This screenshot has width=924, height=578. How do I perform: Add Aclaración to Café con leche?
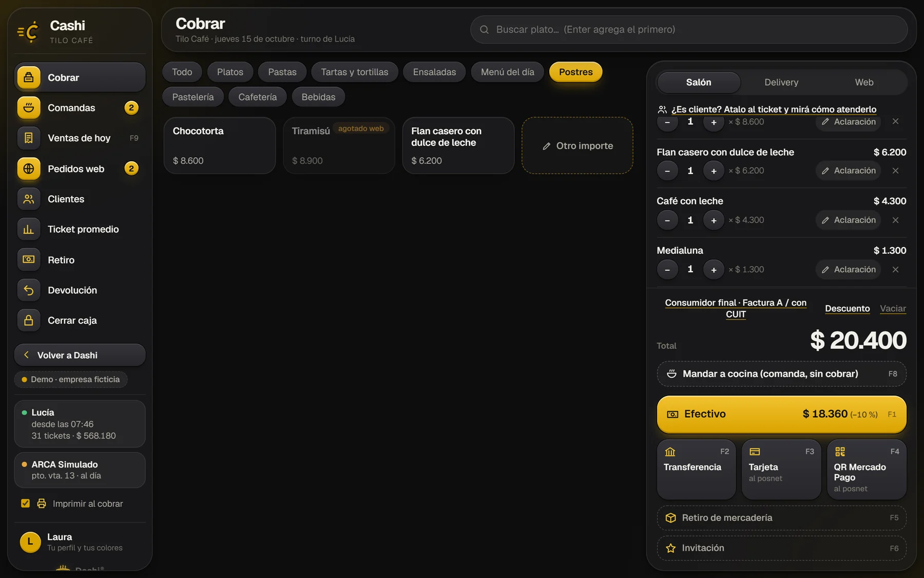coord(848,220)
